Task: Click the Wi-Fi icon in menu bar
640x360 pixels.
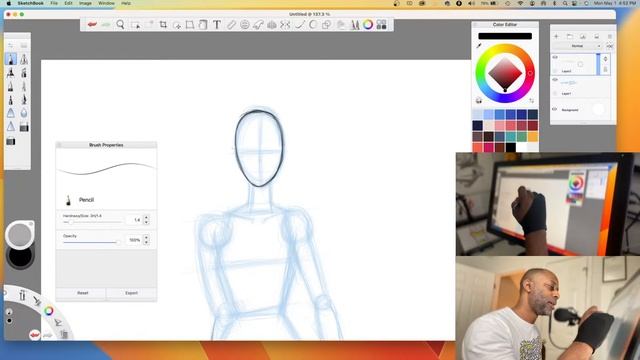Action: tap(520, 3)
